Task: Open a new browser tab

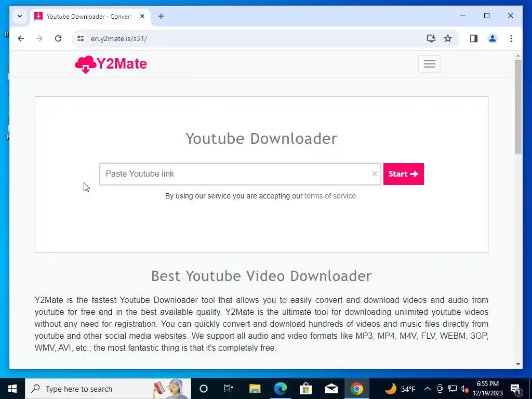Action: (x=161, y=16)
